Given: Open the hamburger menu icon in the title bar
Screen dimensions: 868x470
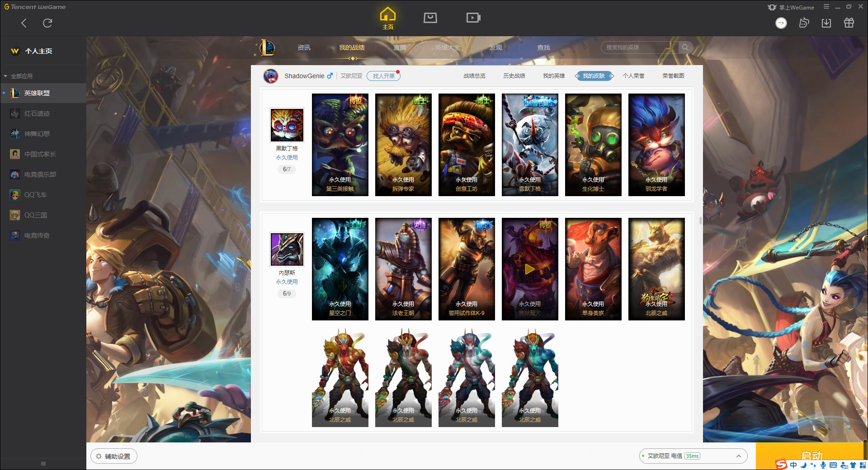Looking at the screenshot, I should pyautogui.click(x=826, y=7).
